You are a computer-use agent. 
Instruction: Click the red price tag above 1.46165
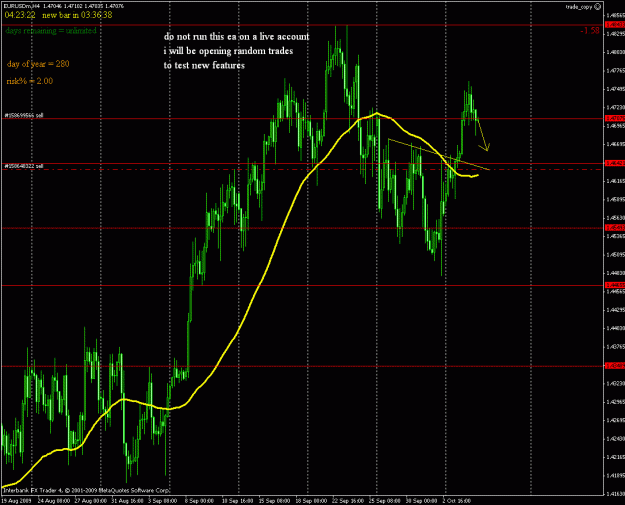[x=615, y=163]
